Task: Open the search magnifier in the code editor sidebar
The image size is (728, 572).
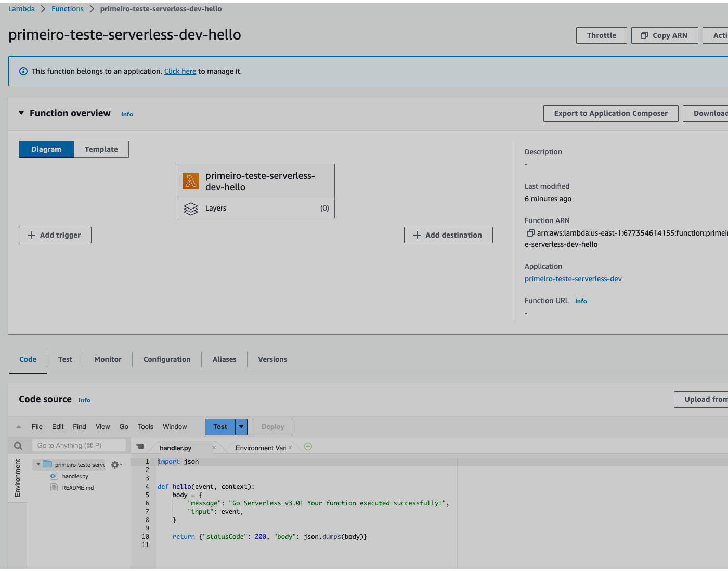Action: click(x=18, y=445)
